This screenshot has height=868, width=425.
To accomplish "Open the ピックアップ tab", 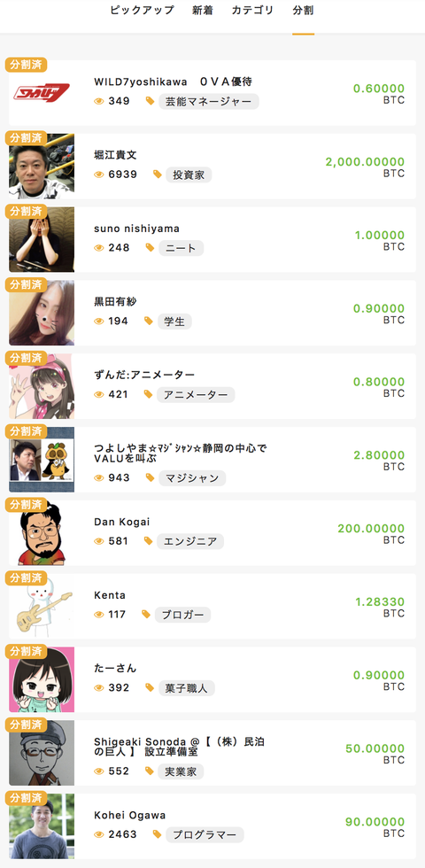I will point(142,11).
